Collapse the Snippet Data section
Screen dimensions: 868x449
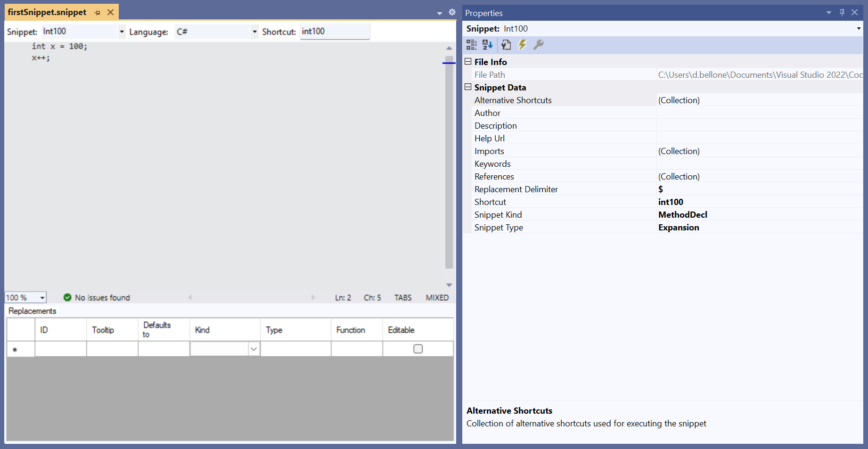468,87
